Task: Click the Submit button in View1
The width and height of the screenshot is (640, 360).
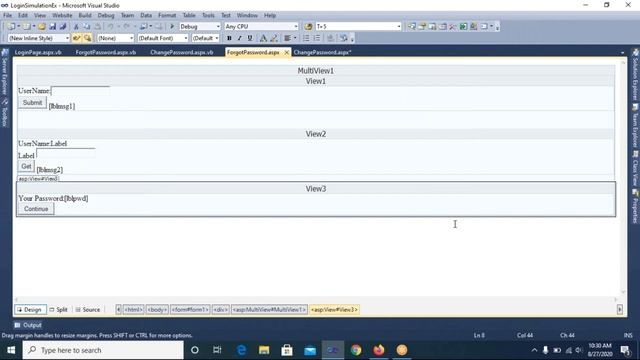Action: (32, 102)
